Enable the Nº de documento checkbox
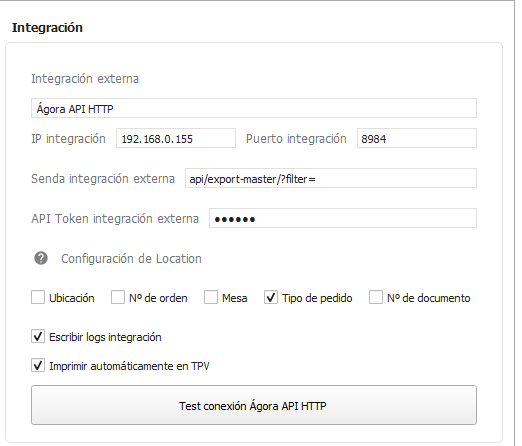The image size is (522, 446). [x=376, y=297]
